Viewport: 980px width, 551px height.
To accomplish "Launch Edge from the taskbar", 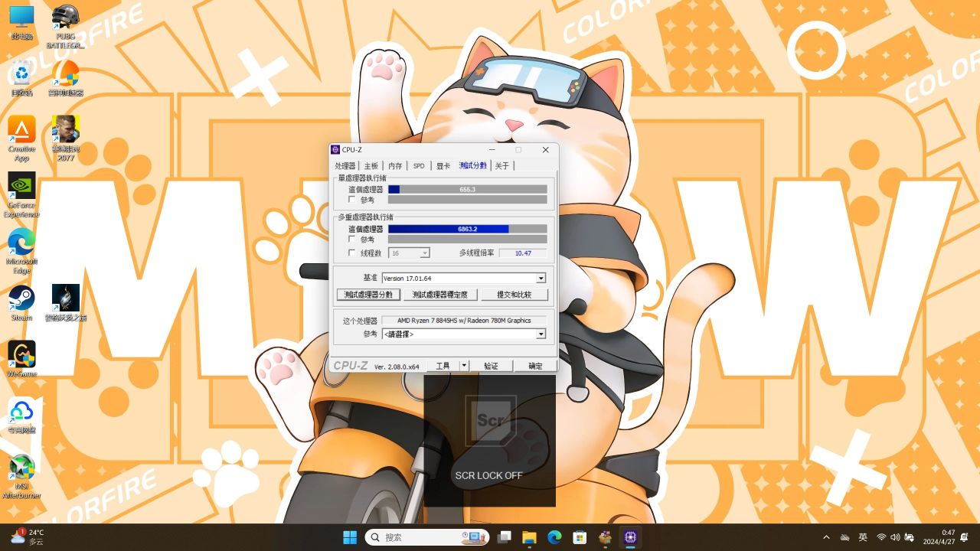I will tap(554, 537).
